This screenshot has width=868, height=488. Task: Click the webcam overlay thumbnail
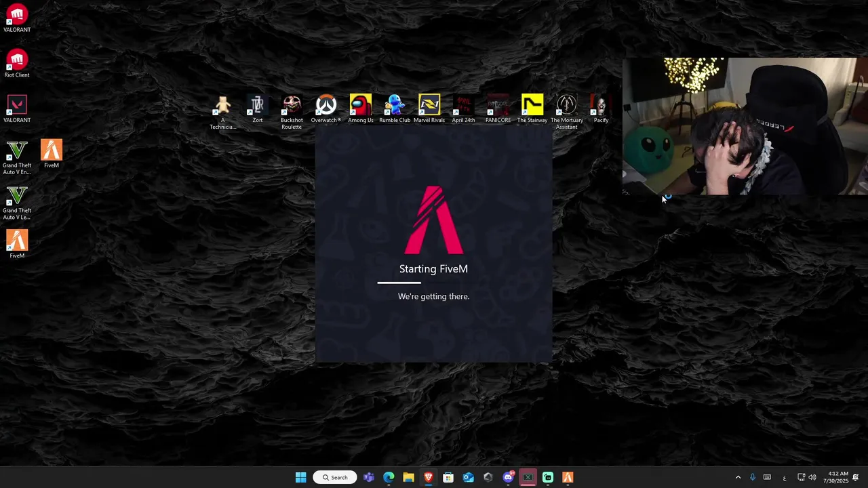click(745, 127)
